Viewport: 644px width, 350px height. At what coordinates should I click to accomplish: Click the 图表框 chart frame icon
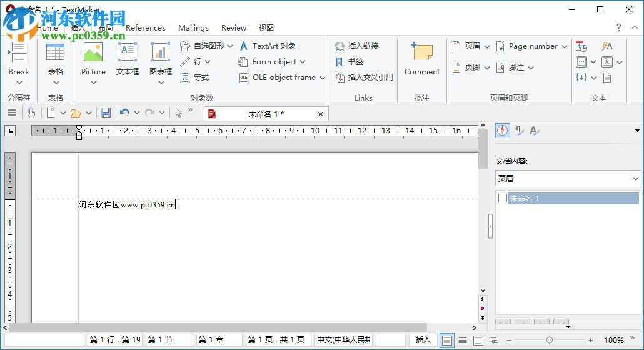161,53
